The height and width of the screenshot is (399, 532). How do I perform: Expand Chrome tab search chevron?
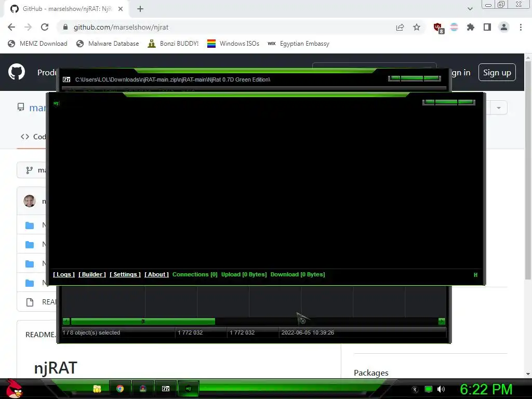(x=470, y=9)
